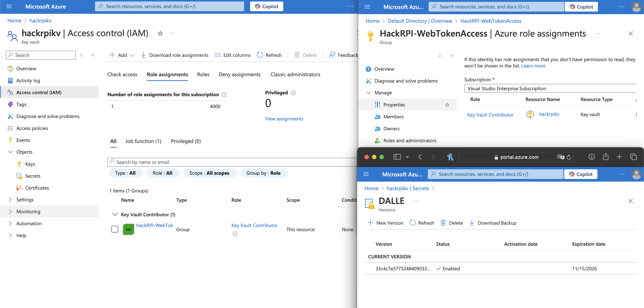The height and width of the screenshot is (308, 644).
Task: Click the favorite star next to hackrpikv title
Action: point(160,33)
